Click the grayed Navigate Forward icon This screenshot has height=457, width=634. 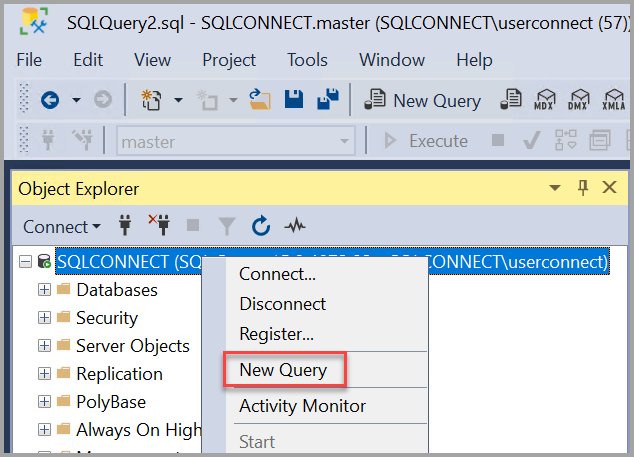tap(103, 99)
